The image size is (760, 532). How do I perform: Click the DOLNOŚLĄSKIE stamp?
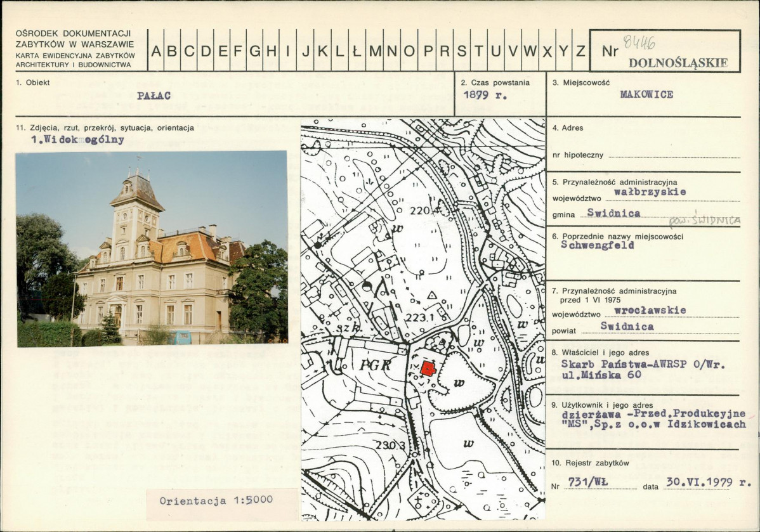pyautogui.click(x=678, y=63)
